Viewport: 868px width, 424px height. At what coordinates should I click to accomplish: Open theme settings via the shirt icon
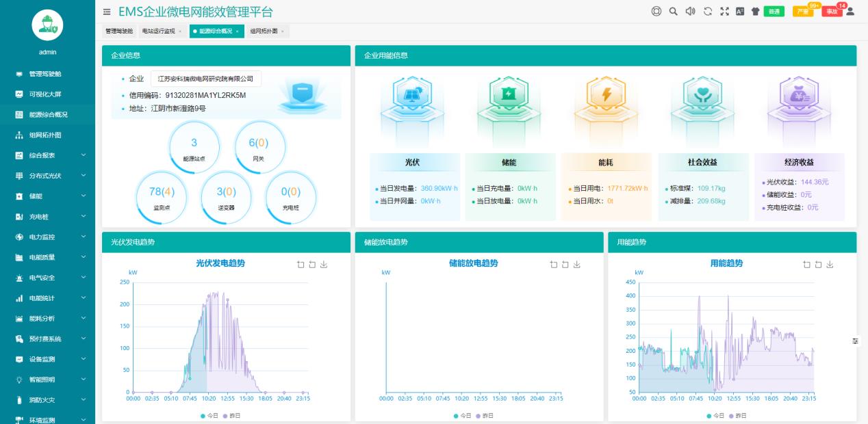point(756,12)
